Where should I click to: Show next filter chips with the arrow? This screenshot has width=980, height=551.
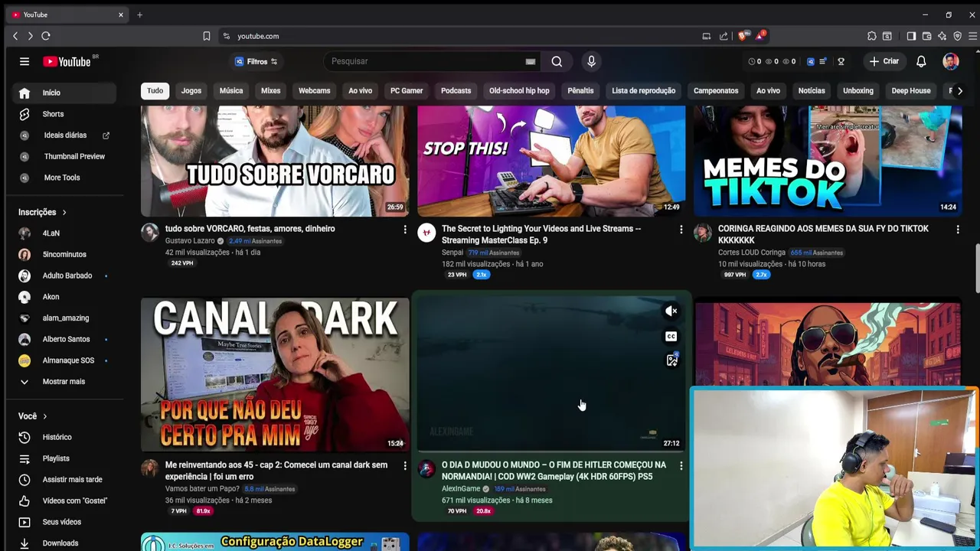(x=960, y=90)
